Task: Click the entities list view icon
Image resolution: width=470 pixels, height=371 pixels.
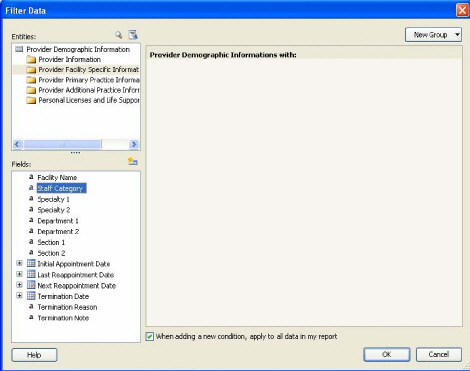Action: pyautogui.click(x=133, y=35)
